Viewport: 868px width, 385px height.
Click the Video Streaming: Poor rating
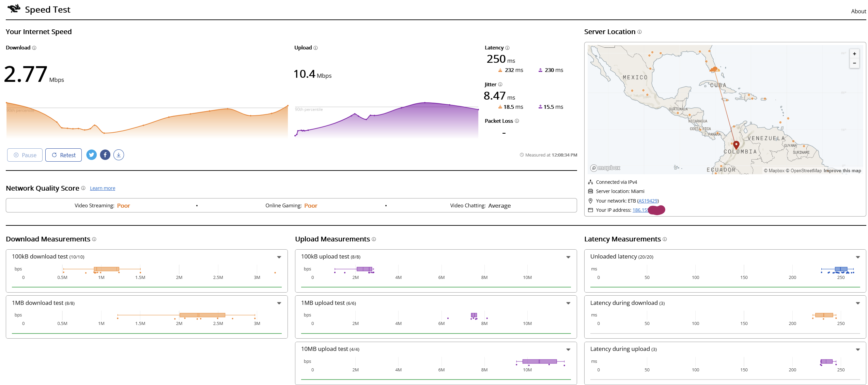click(102, 206)
